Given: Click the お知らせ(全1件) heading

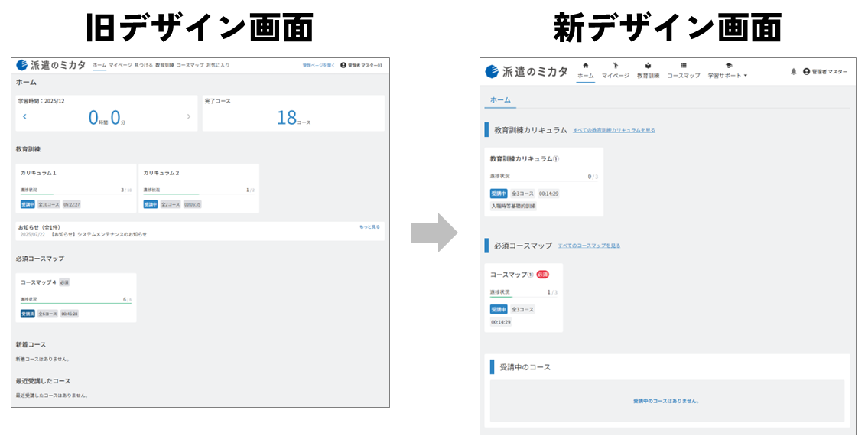Looking at the screenshot, I should click(39, 228).
